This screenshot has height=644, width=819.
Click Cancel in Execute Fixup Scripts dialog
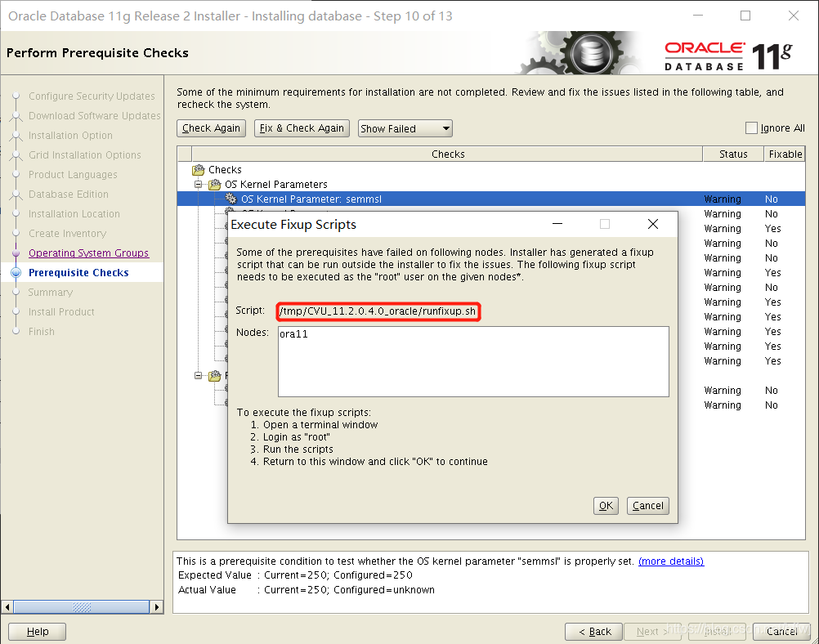tap(647, 506)
